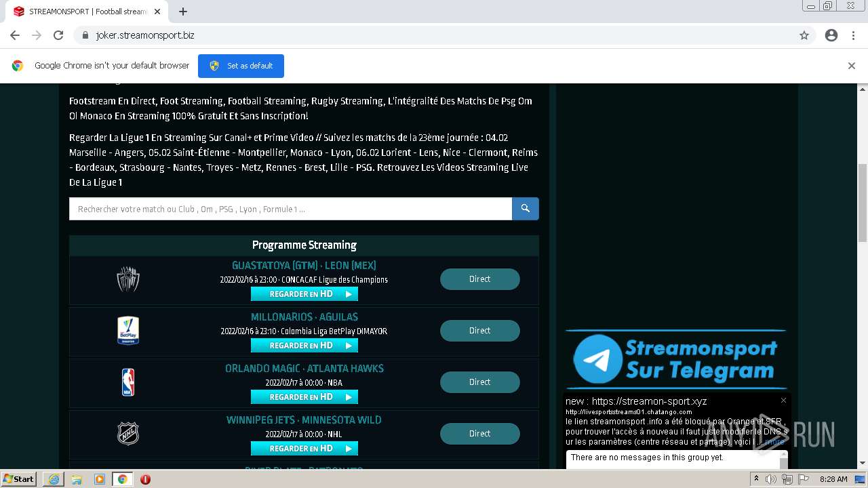The width and height of the screenshot is (868, 488).
Task: Open the livesportsstreams01.chatango.com link
Action: [x=629, y=412]
